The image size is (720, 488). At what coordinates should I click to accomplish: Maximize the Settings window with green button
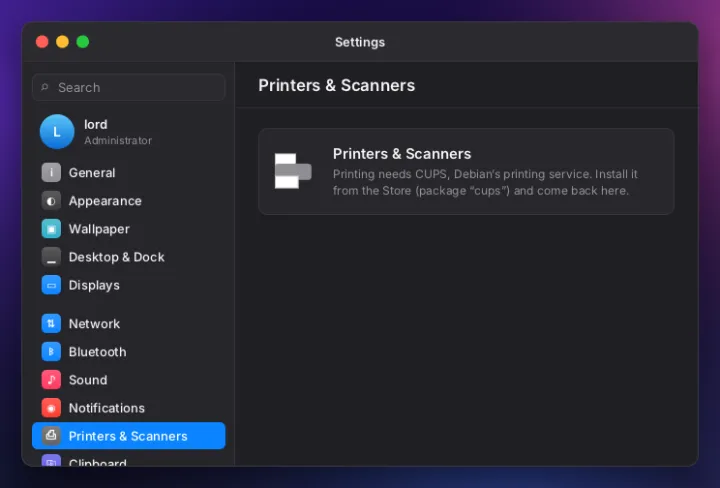(83, 42)
